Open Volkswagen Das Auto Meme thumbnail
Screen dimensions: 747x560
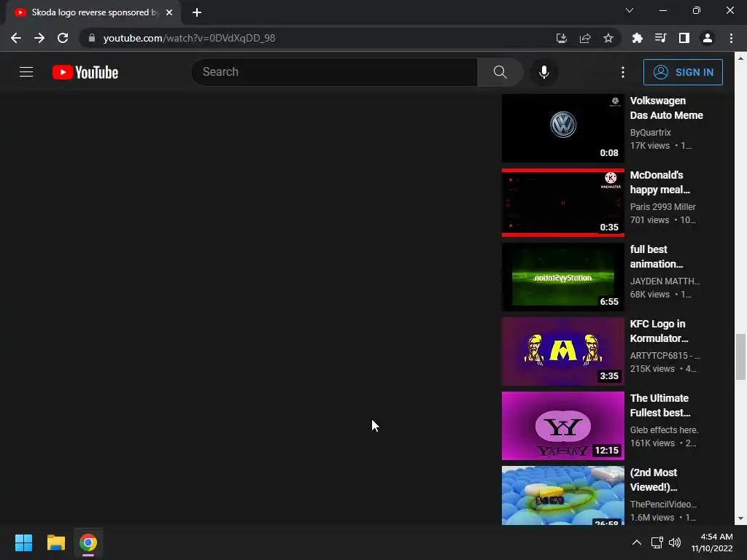coord(562,128)
